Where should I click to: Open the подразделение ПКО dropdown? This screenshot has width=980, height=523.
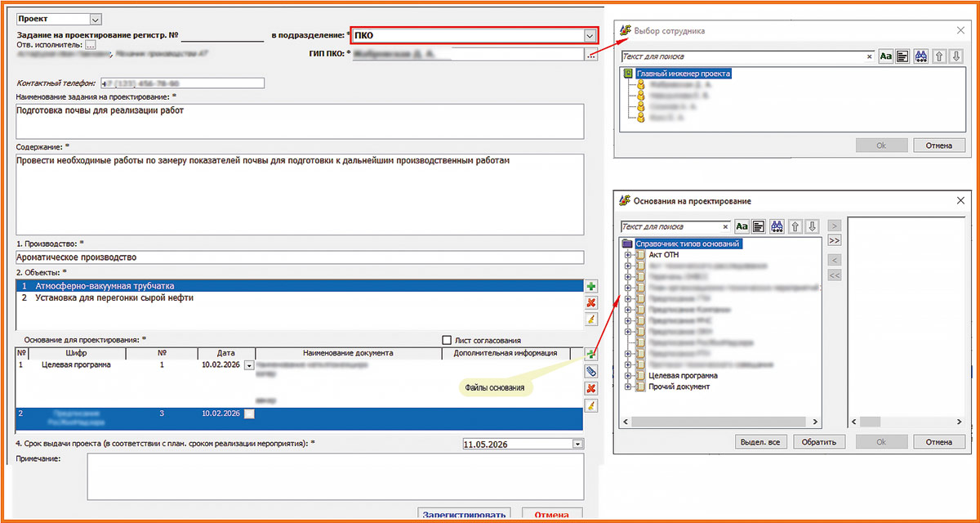click(x=589, y=36)
